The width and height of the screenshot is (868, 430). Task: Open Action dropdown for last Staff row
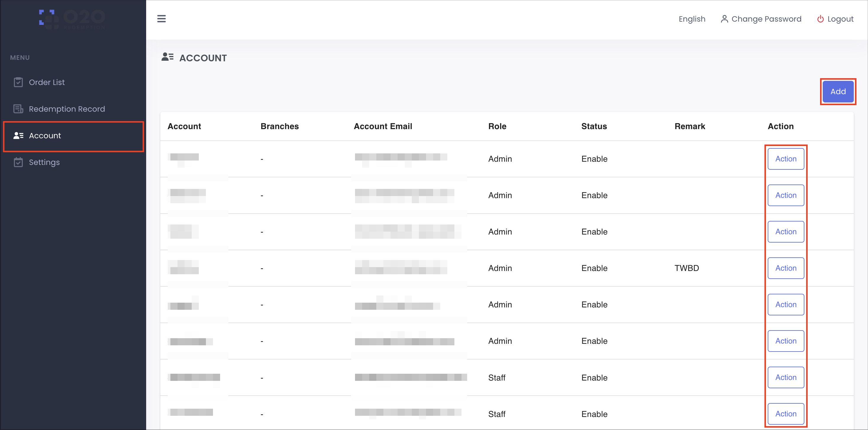(786, 414)
